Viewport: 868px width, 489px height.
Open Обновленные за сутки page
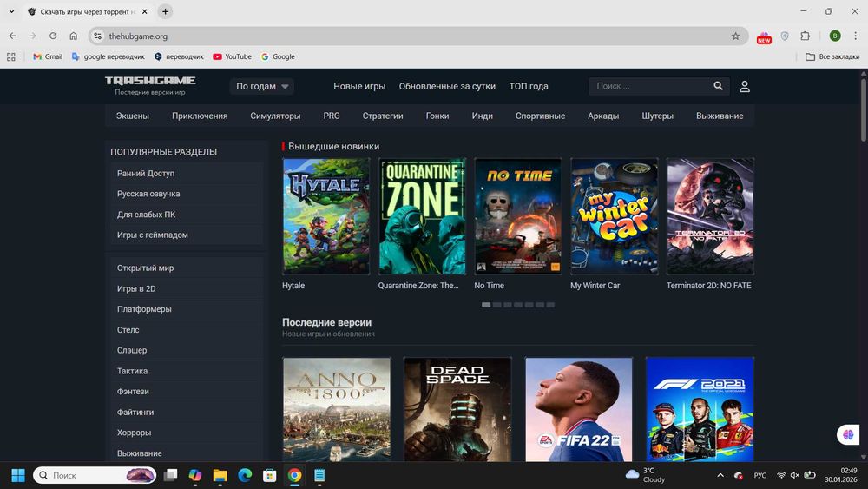(x=447, y=86)
